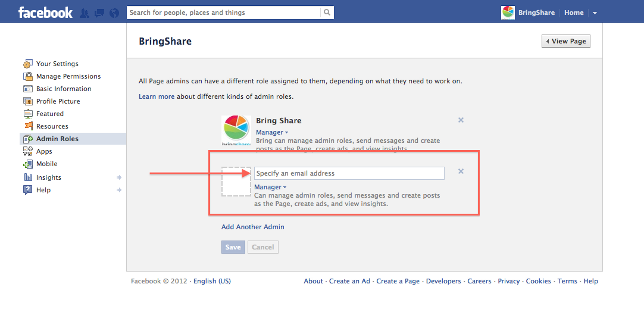
Task: Open Insights section label
Action: [48, 177]
